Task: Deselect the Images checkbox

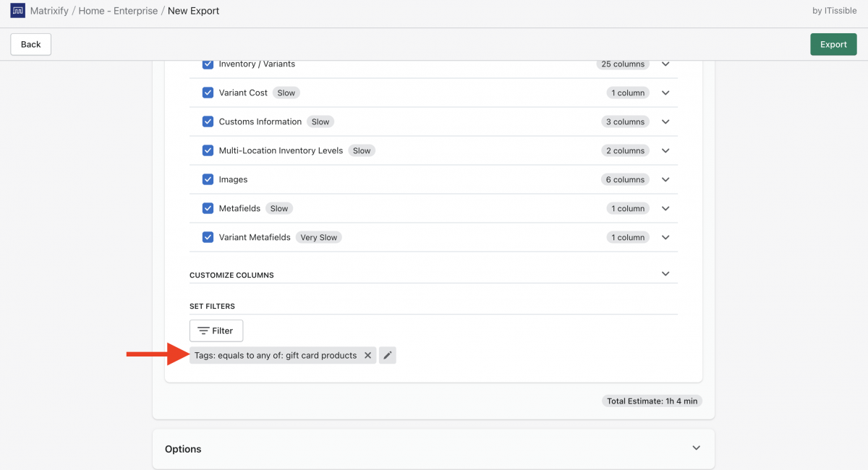Action: pyautogui.click(x=208, y=179)
